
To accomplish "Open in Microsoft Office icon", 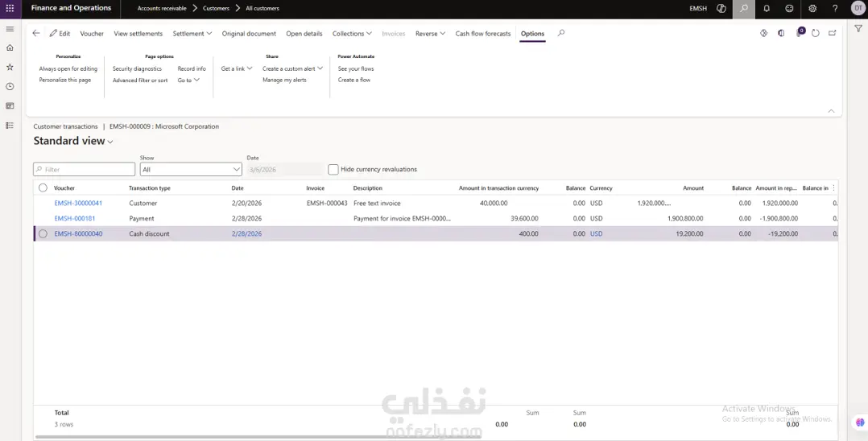I will (781, 33).
